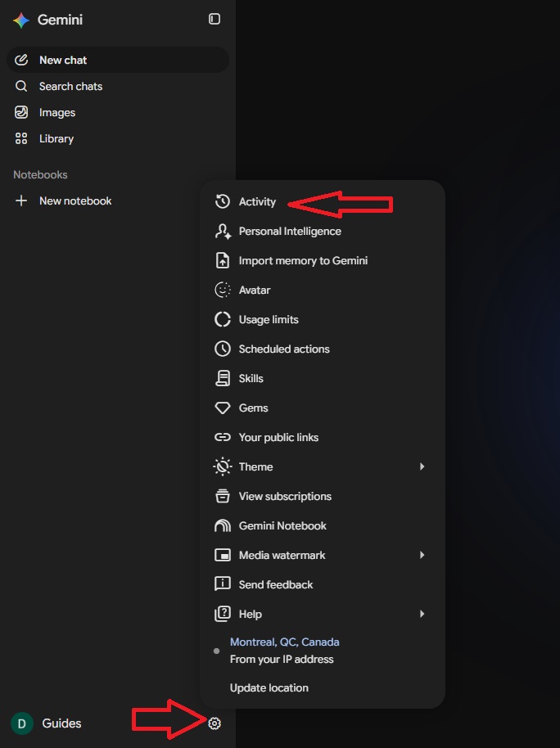Click the Notebooks section heading

click(x=40, y=174)
